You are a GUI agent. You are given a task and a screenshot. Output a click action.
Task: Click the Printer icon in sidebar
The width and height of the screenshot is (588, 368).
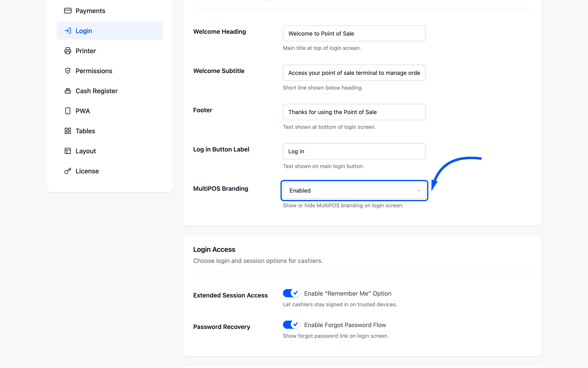pyautogui.click(x=68, y=51)
